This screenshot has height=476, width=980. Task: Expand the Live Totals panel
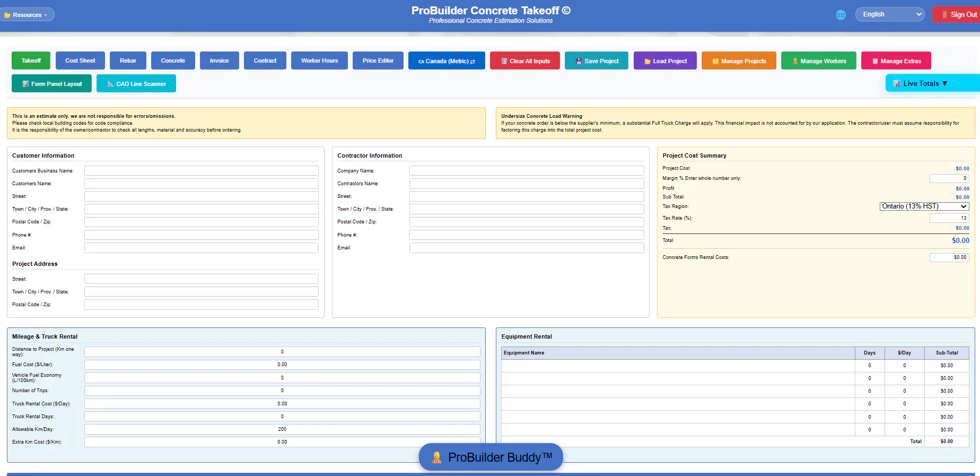(x=932, y=83)
